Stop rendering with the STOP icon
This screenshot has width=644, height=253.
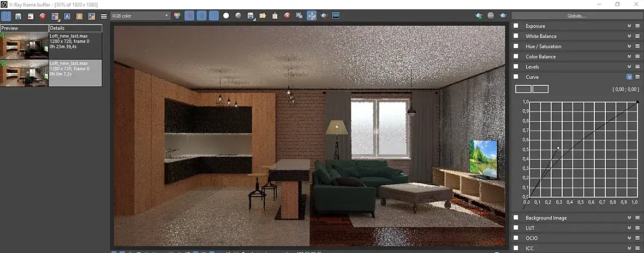[x=491, y=16]
